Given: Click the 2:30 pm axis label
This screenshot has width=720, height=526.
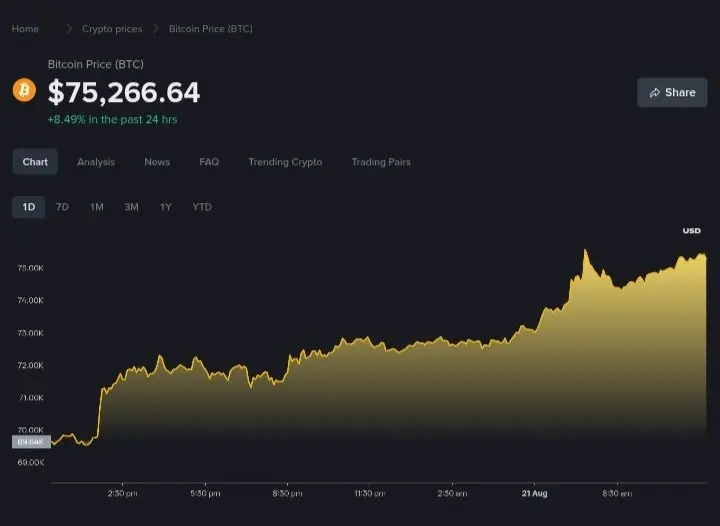Looking at the screenshot, I should click(123, 493).
